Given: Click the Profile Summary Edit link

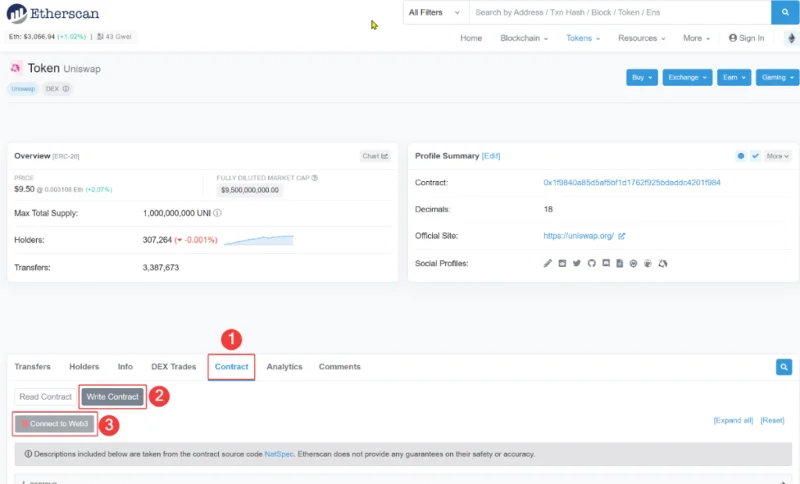Looking at the screenshot, I should tap(491, 156).
